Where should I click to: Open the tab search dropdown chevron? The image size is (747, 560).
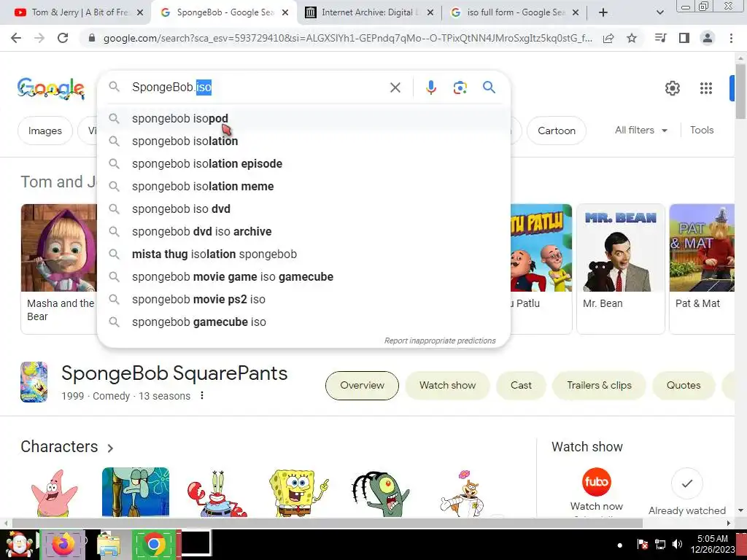659,12
